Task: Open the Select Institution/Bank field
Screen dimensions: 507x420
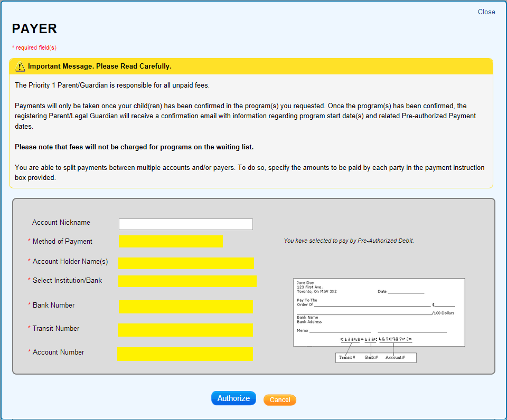Action: 187,281
